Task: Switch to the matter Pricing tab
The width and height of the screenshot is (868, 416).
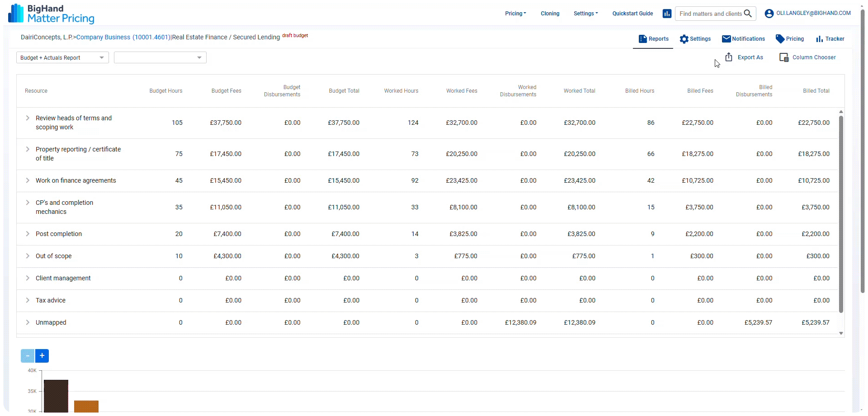Action: click(790, 39)
